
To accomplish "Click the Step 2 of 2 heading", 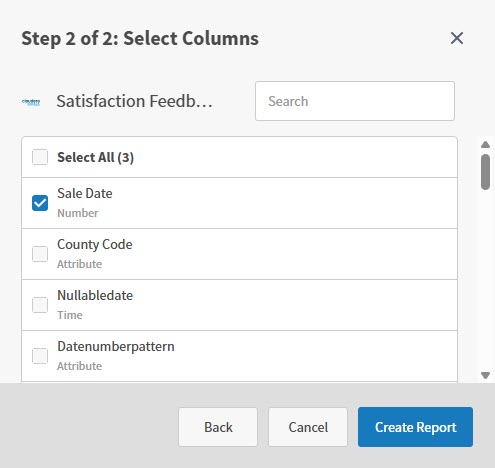I will coord(140,38).
